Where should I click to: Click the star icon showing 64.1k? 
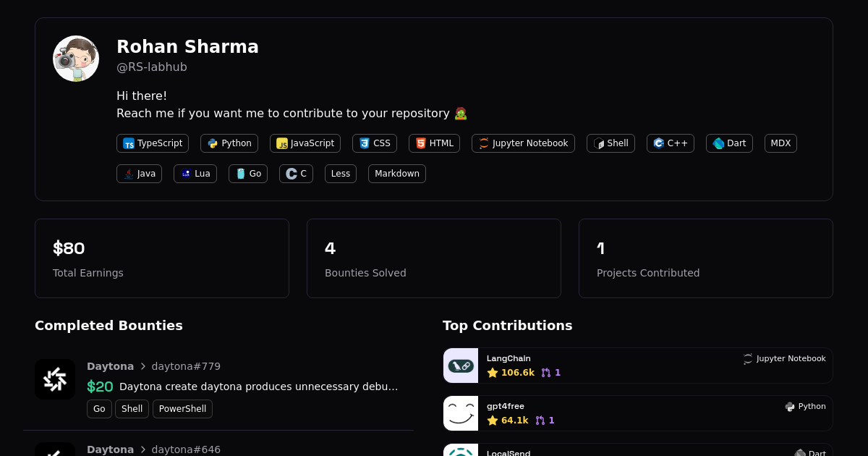click(x=493, y=420)
